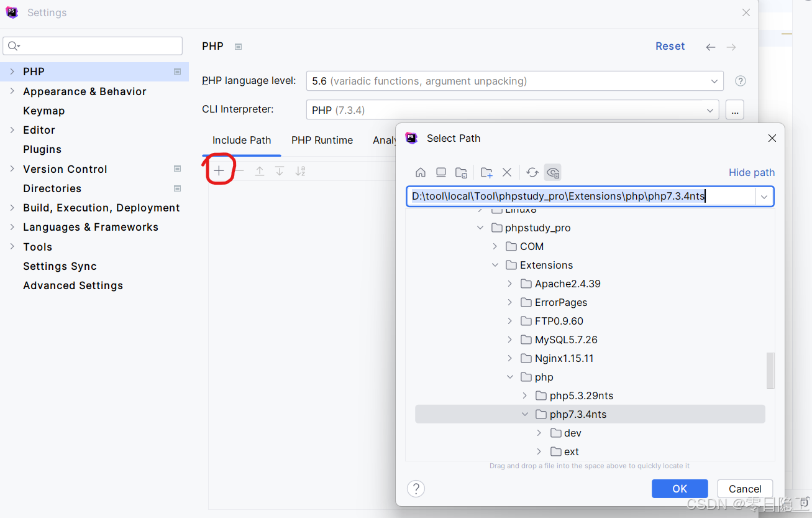This screenshot has width=812, height=518.
Task: Expand Appearance & Behavior section
Action: point(12,91)
